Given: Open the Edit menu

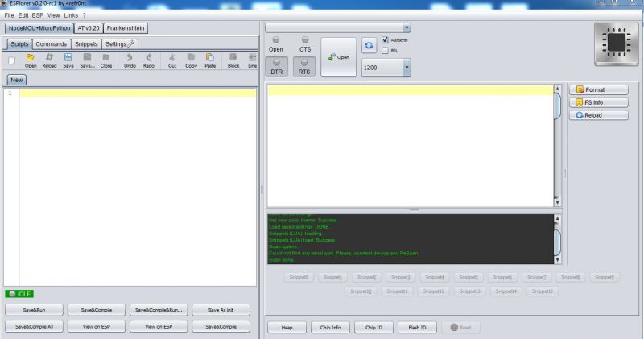Looking at the screenshot, I should (23, 15).
